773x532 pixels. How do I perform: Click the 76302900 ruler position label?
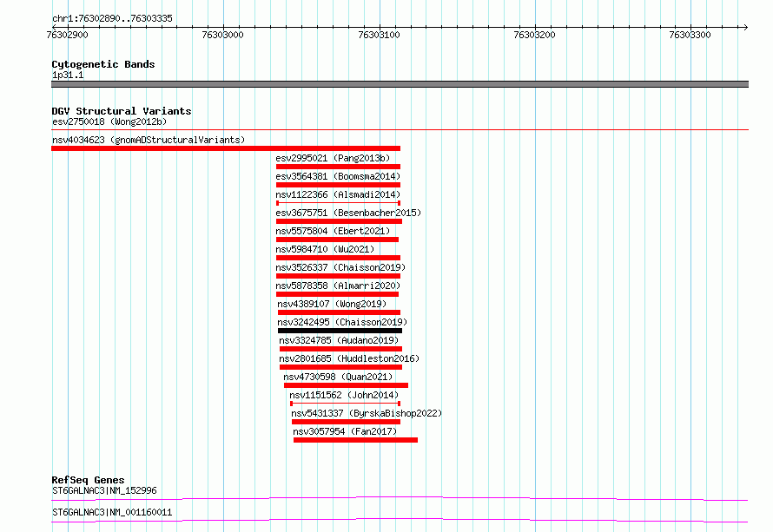pos(67,35)
